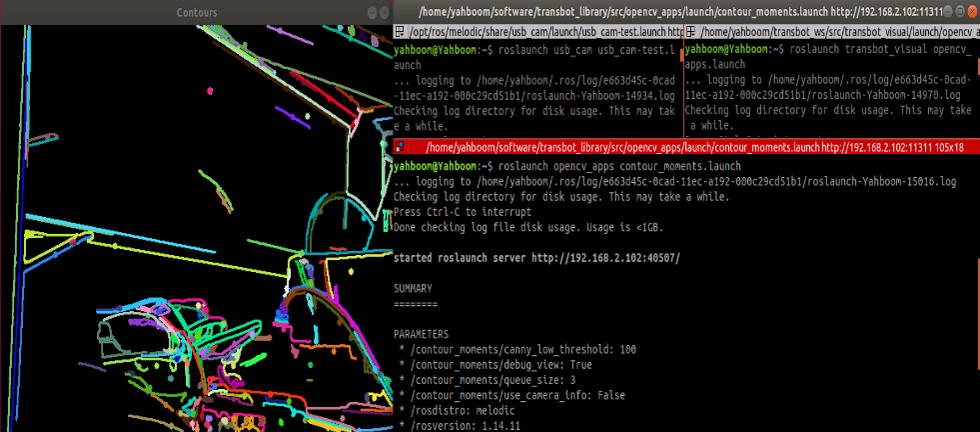
Task: Click the canny_low_threshold: 100 parameter line
Action: (517, 349)
